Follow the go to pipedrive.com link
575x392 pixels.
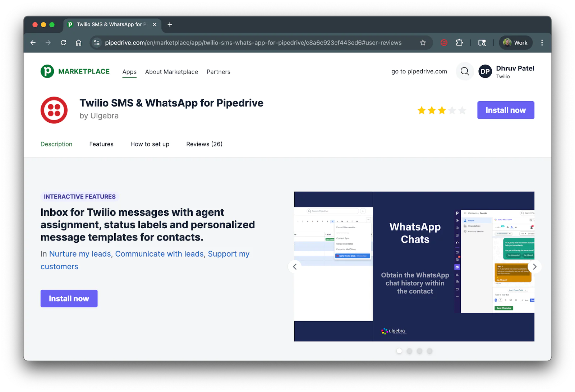pos(419,71)
